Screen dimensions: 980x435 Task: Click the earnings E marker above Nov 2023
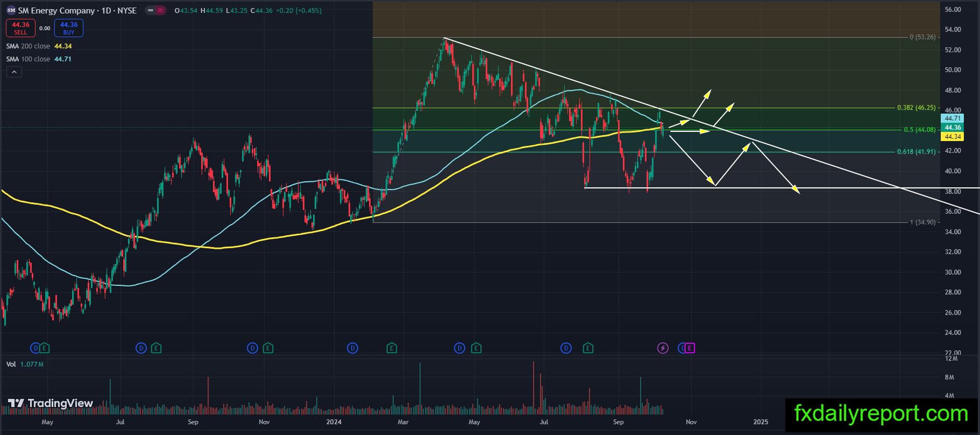[267, 348]
